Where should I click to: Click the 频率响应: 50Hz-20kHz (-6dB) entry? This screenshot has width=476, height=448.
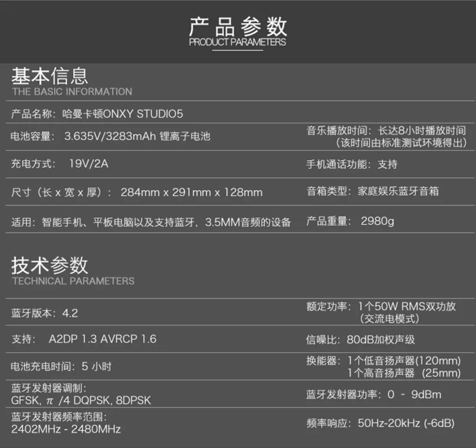(380, 423)
